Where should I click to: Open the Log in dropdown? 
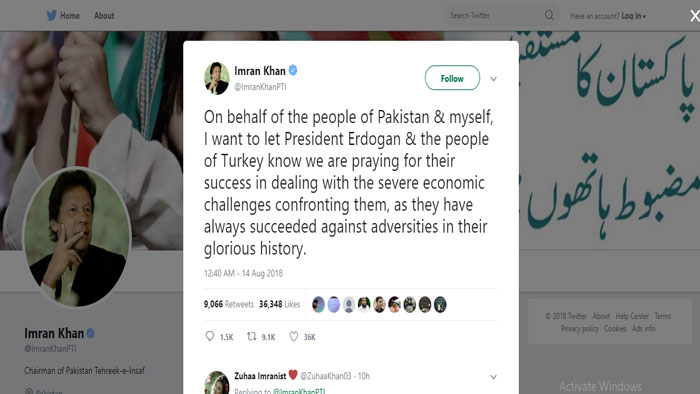[x=633, y=16]
